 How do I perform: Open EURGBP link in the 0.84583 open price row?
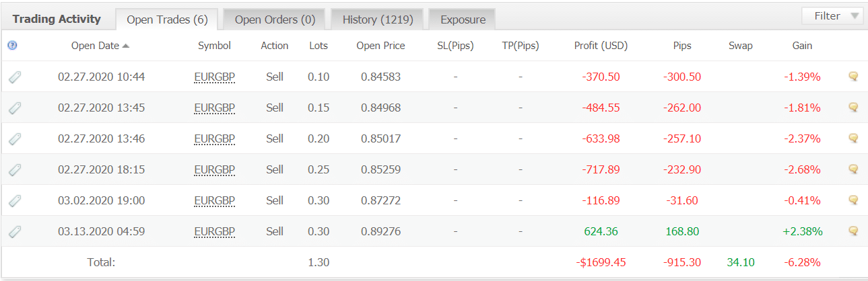[214, 77]
